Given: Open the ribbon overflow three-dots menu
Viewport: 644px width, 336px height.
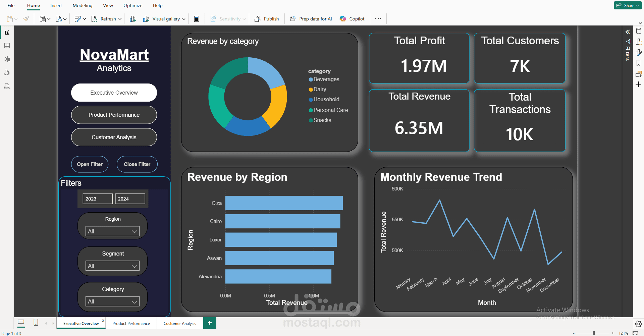Looking at the screenshot, I should click(378, 19).
